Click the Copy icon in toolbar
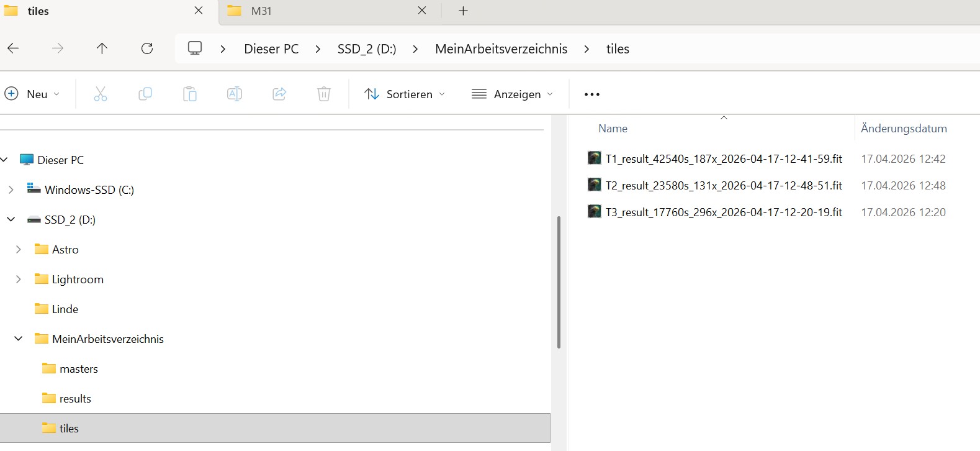980x451 pixels. click(145, 94)
